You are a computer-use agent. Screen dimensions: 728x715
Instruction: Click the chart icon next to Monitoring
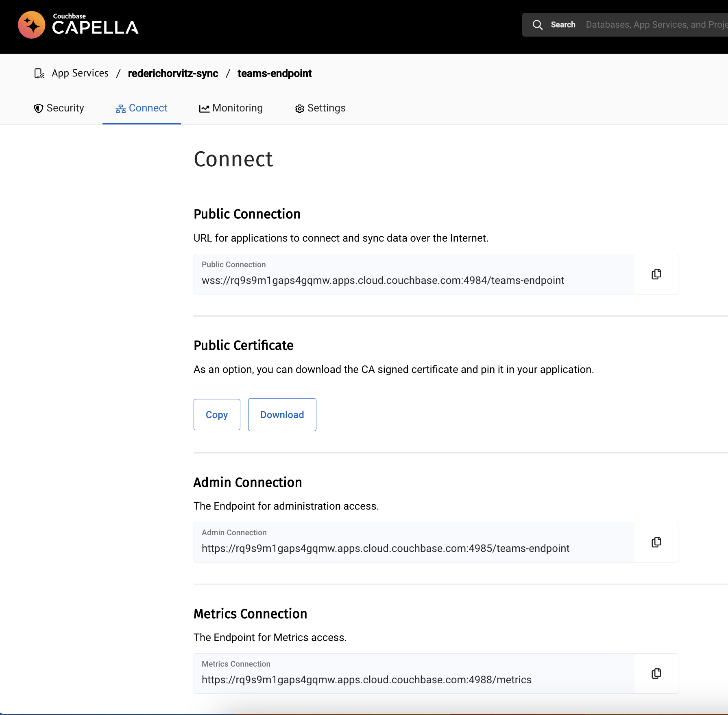click(x=204, y=108)
